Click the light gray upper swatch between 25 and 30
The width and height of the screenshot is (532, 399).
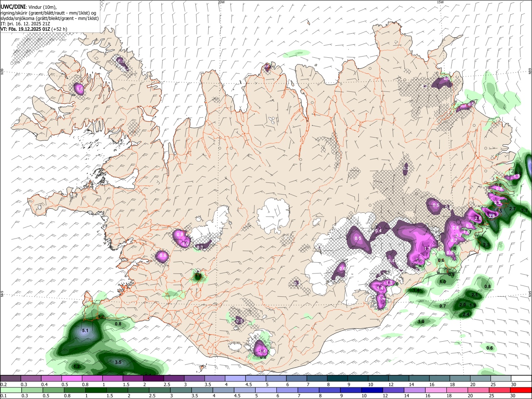coord(501,378)
